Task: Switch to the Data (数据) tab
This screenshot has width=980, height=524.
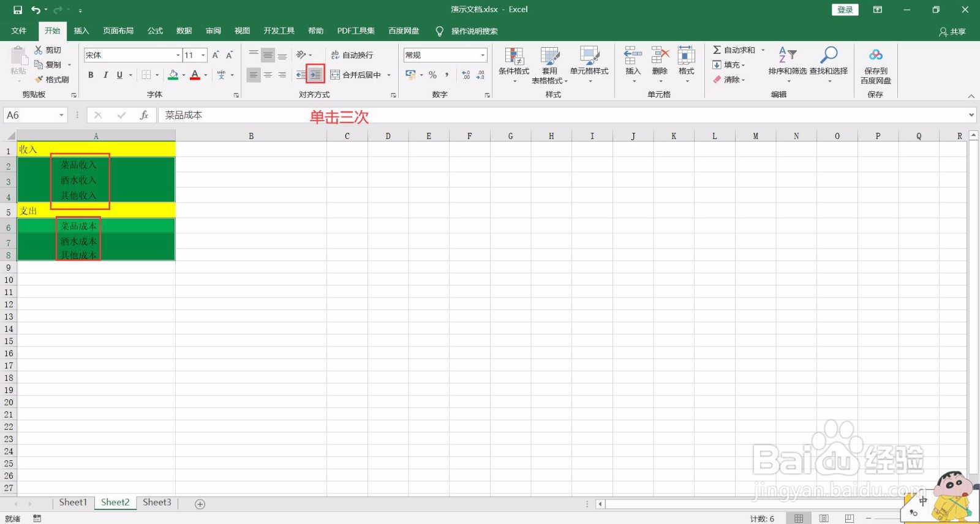Action: click(x=184, y=31)
